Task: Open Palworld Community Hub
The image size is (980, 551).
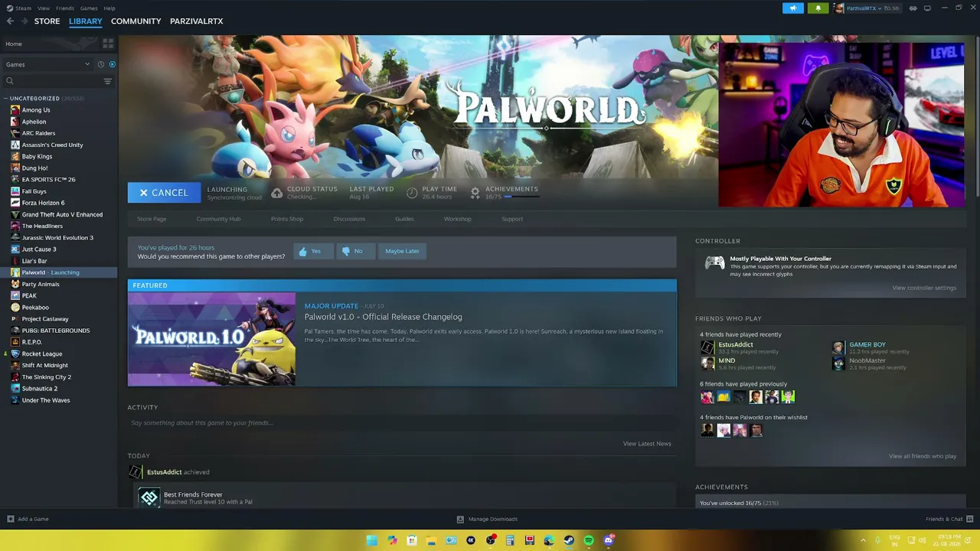Action: coord(218,219)
